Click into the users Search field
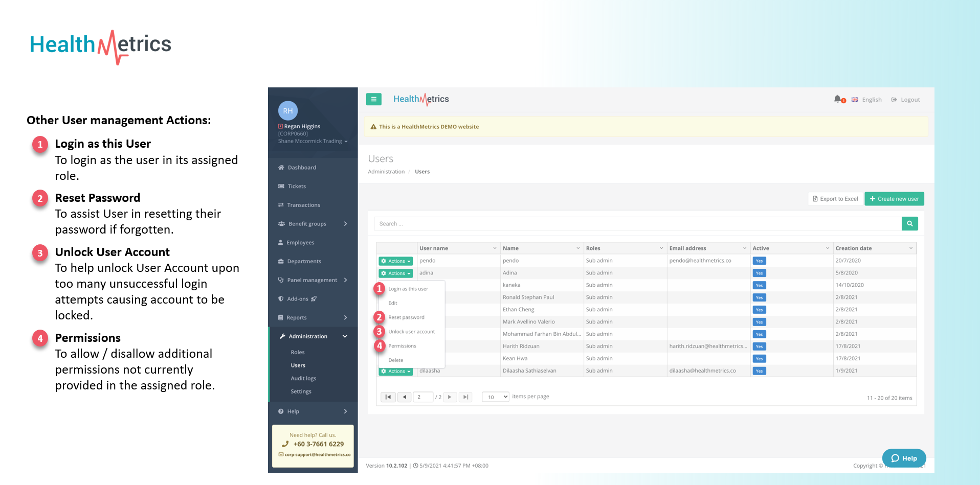Viewport: 980px width, 485px height. (637, 224)
